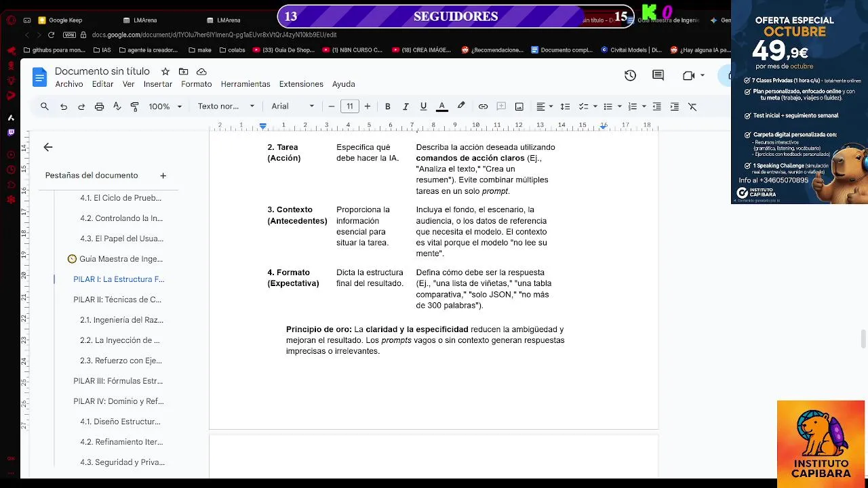Image resolution: width=868 pixels, height=488 pixels.
Task: Increase the indent
Action: pyautogui.click(x=674, y=106)
